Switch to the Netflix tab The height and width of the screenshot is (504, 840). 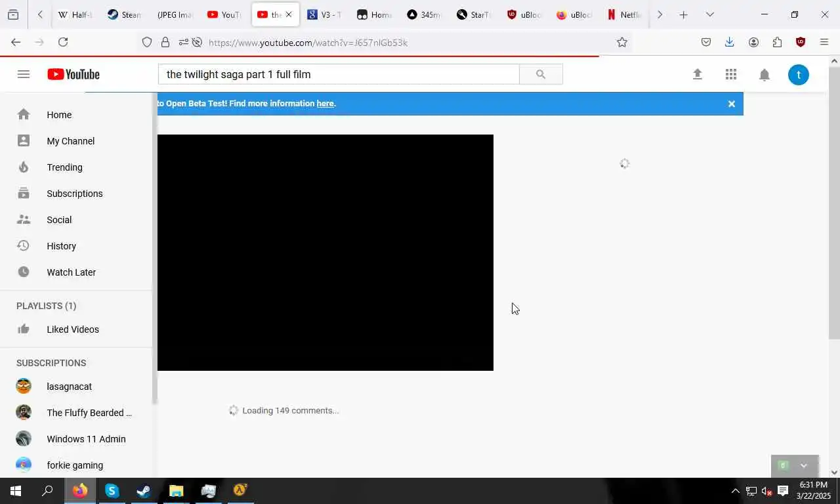623,14
